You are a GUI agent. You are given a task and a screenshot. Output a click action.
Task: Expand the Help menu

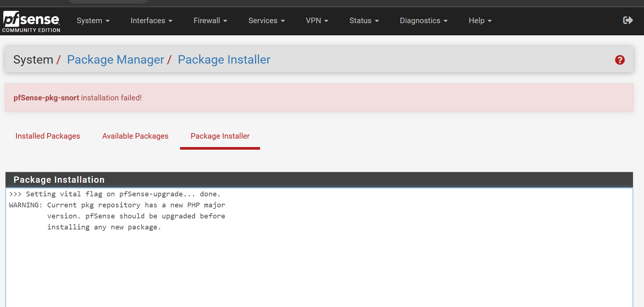click(480, 21)
